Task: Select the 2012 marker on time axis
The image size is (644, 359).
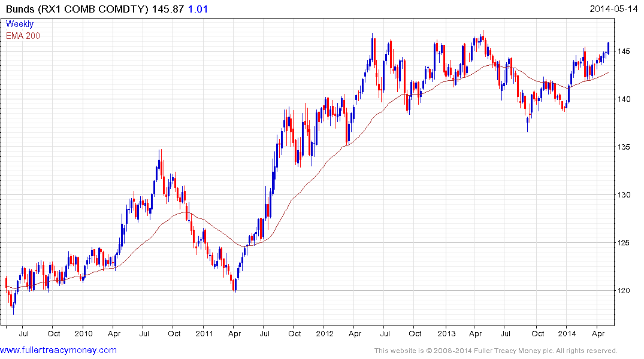Action: pyautogui.click(x=324, y=333)
